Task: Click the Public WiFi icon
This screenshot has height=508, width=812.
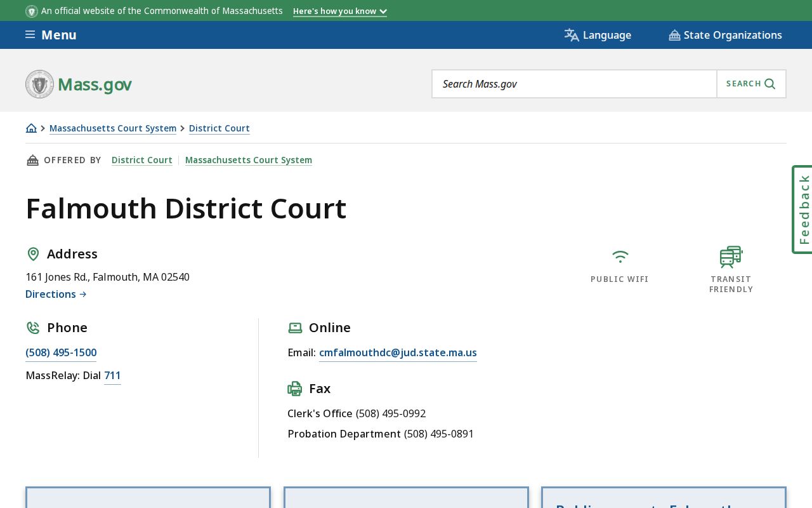Action: point(620,257)
